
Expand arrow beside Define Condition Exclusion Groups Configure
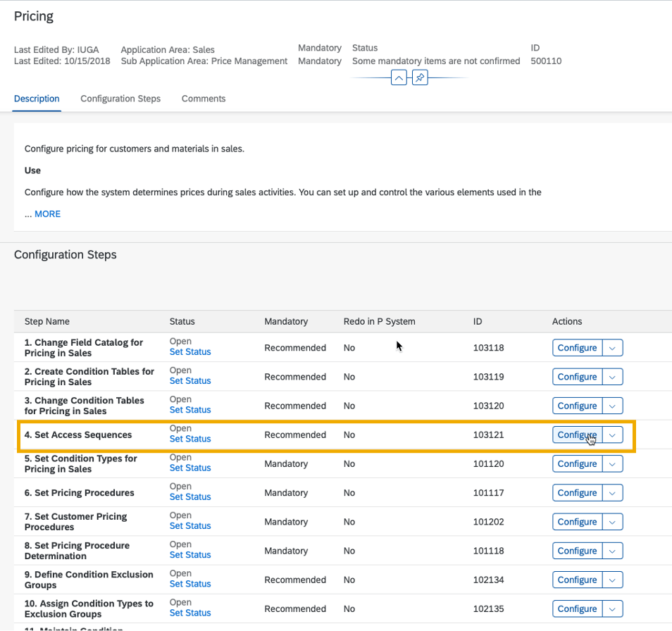(x=612, y=580)
